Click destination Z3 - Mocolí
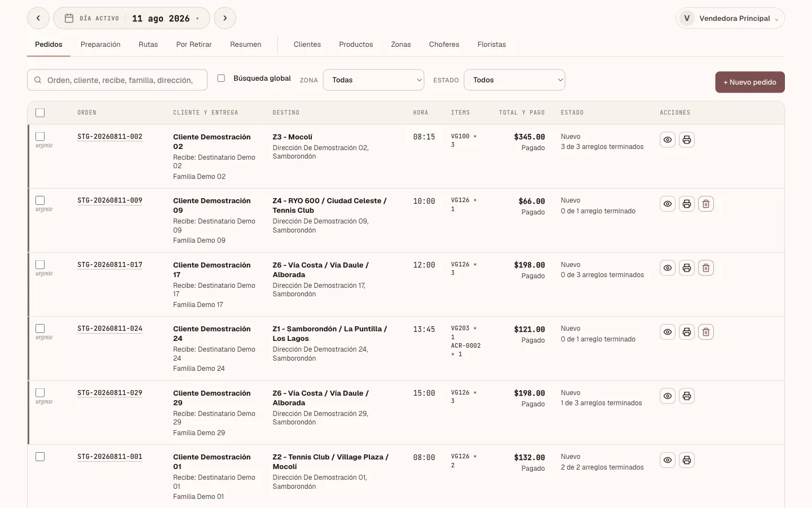Screen dimensions: 812x508 pos(293,137)
